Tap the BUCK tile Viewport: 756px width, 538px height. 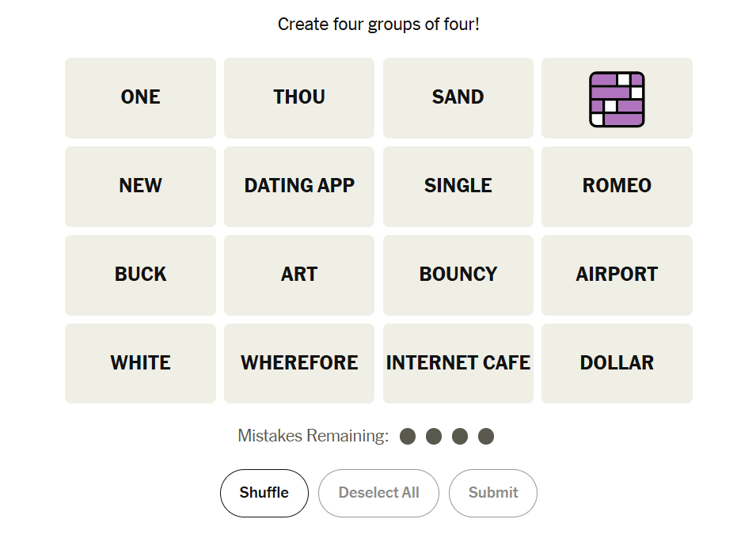pos(140,275)
